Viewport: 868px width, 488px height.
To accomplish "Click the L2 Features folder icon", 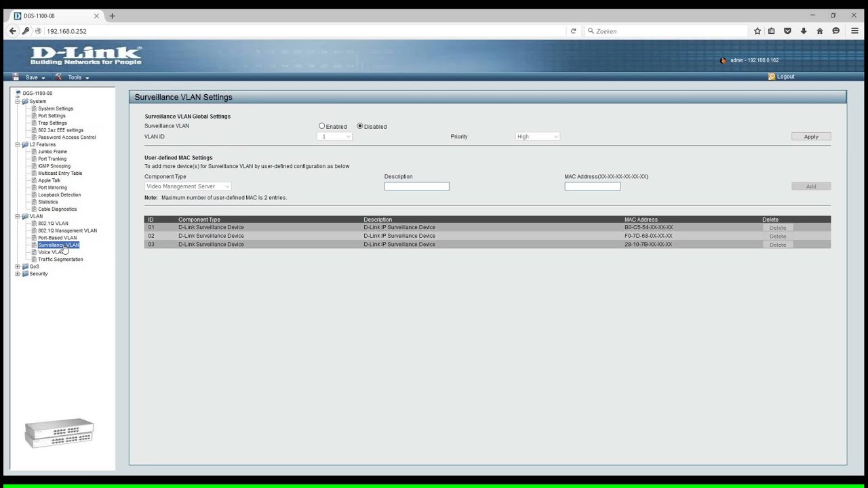I will 25,144.
